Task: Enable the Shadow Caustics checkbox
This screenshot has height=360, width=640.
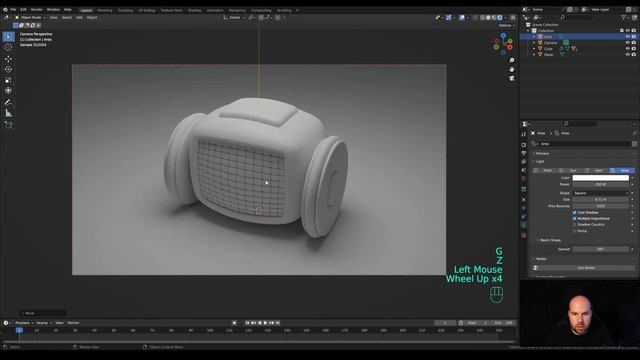Action: coord(574,224)
